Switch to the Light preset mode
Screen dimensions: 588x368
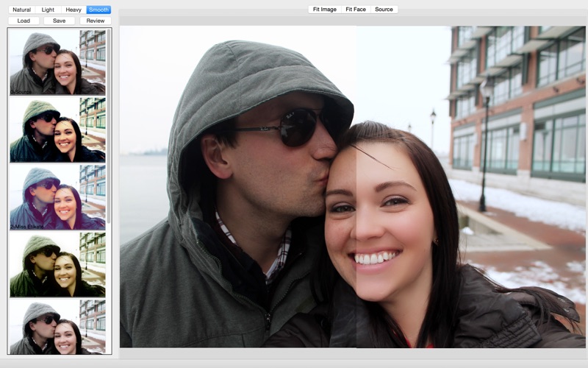[x=48, y=10]
